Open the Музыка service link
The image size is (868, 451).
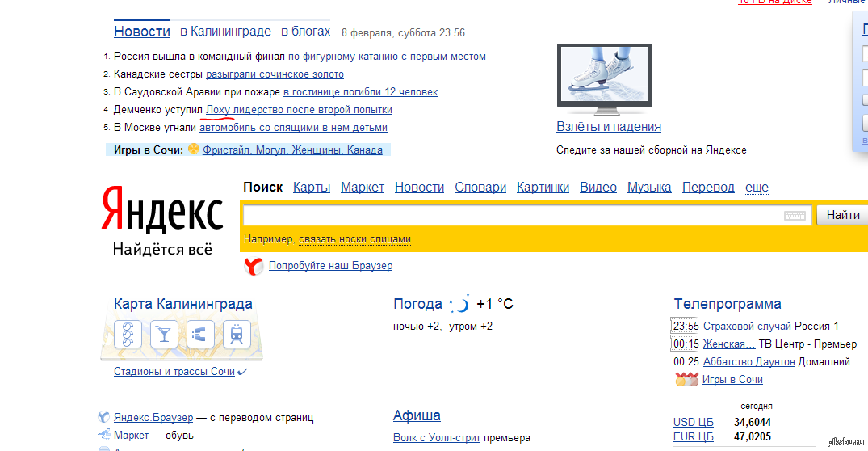click(x=649, y=188)
